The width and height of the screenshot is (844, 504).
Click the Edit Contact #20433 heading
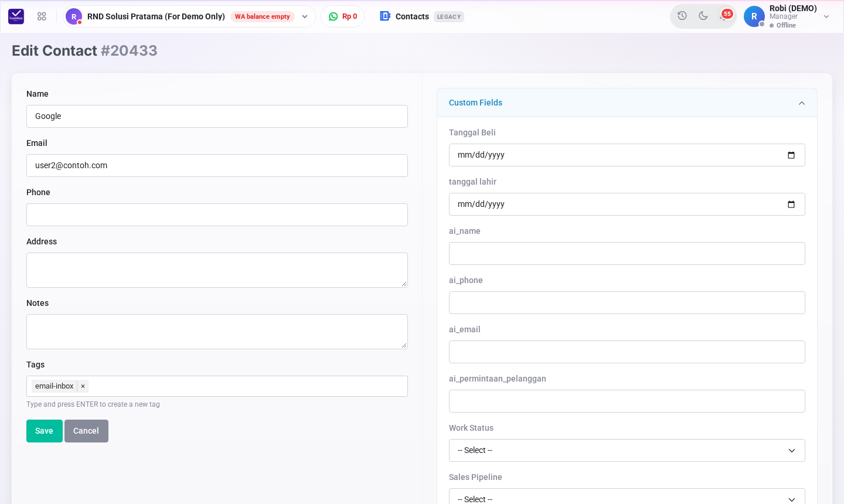tap(84, 50)
